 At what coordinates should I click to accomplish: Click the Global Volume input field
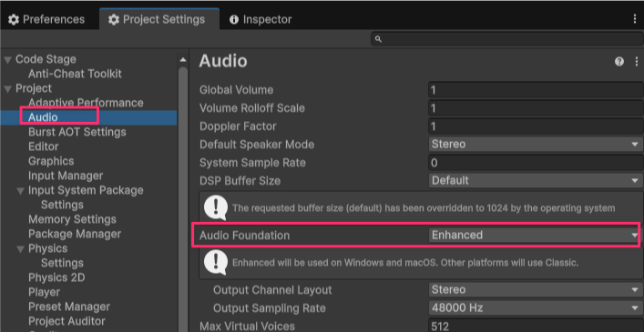coord(536,90)
